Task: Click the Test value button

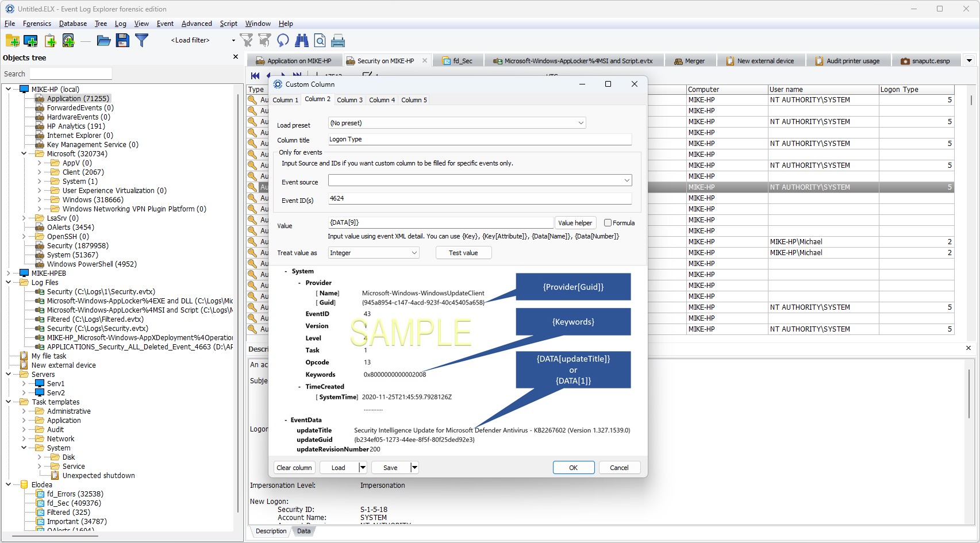Action: [x=463, y=253]
